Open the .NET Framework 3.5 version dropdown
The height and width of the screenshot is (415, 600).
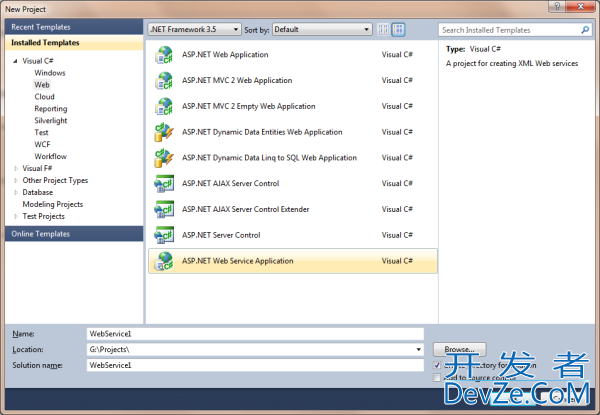[194, 29]
